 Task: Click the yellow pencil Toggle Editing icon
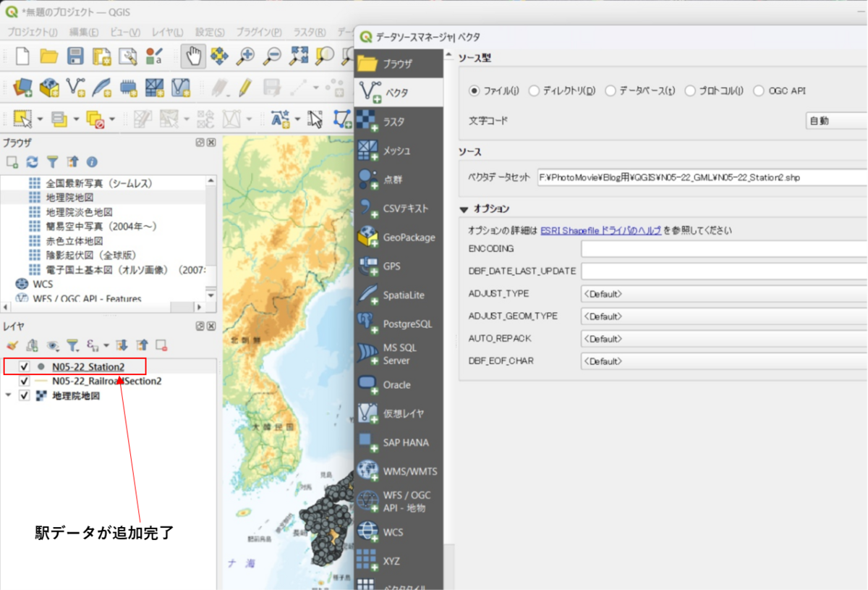(245, 88)
